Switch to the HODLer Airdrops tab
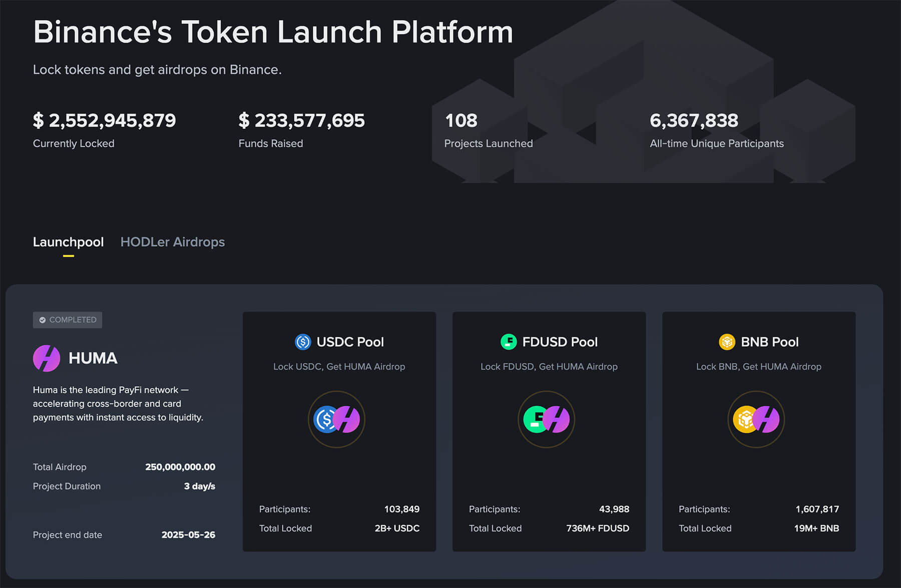 (x=172, y=242)
